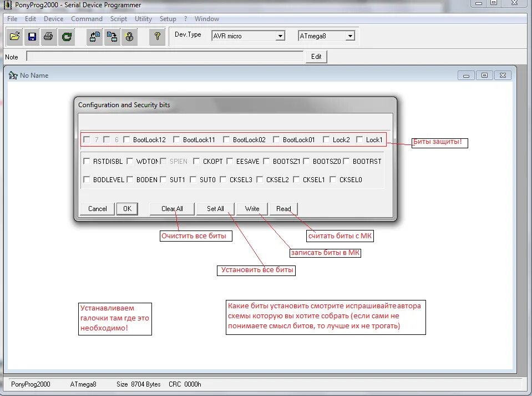The width and height of the screenshot is (532, 396).
Task: Enable the Lock1 checkbox
Action: point(359,139)
